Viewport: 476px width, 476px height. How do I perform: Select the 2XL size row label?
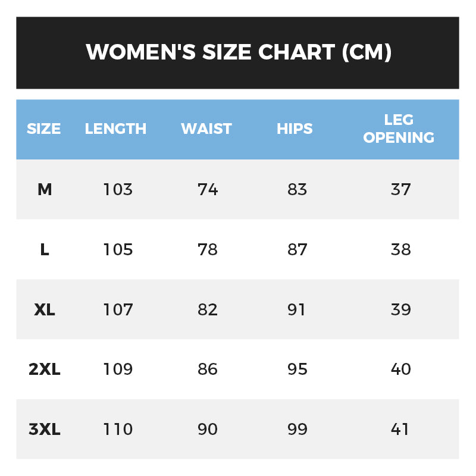coord(45,369)
